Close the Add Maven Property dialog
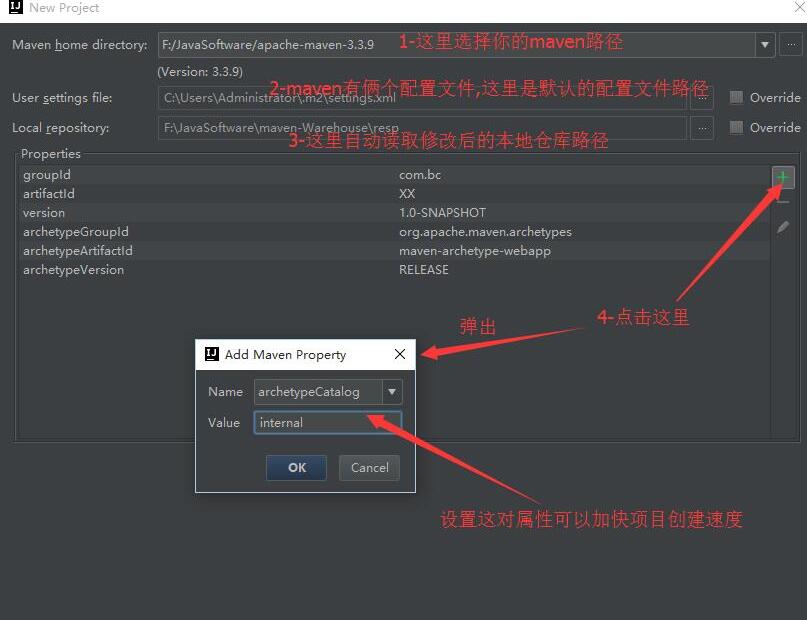807x620 pixels. pyautogui.click(x=400, y=354)
